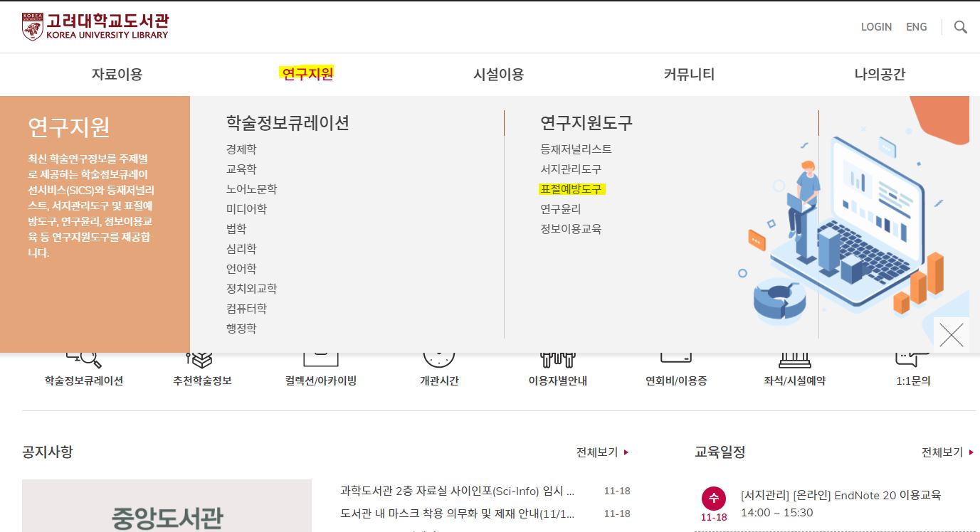Click the Korea University Library logo
980x532 pixels.
click(x=95, y=26)
